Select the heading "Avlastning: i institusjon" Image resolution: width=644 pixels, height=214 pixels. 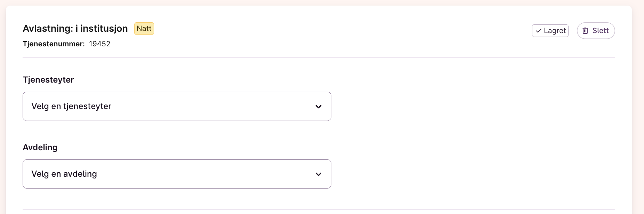pos(75,29)
